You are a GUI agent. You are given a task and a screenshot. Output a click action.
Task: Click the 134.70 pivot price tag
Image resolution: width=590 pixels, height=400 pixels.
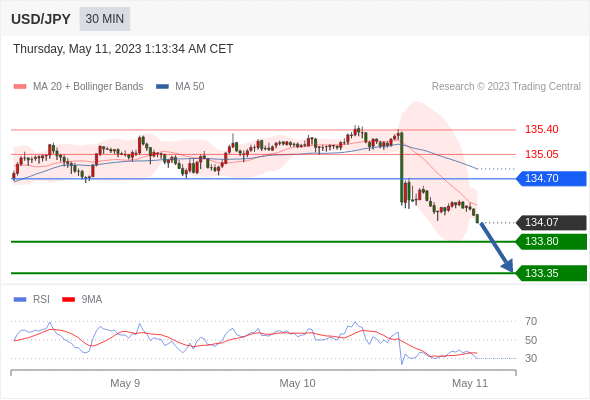click(551, 178)
